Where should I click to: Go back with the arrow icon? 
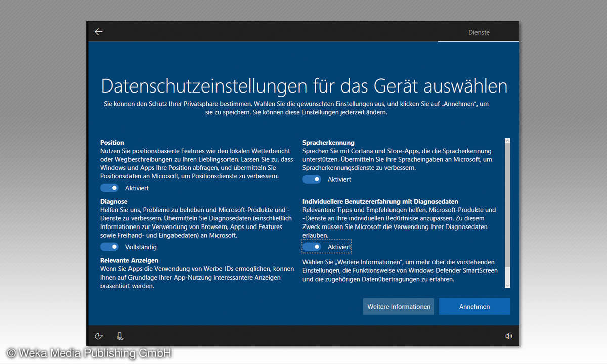point(99,32)
